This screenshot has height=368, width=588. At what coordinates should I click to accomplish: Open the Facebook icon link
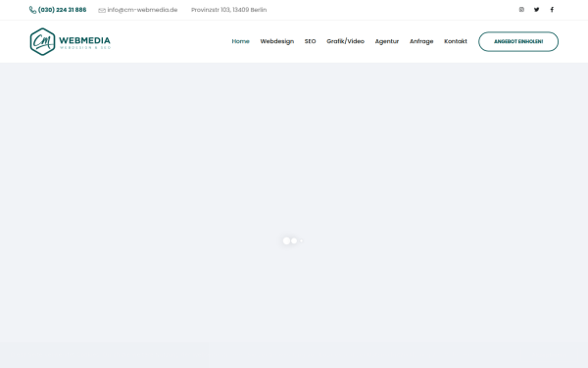pyautogui.click(x=552, y=10)
